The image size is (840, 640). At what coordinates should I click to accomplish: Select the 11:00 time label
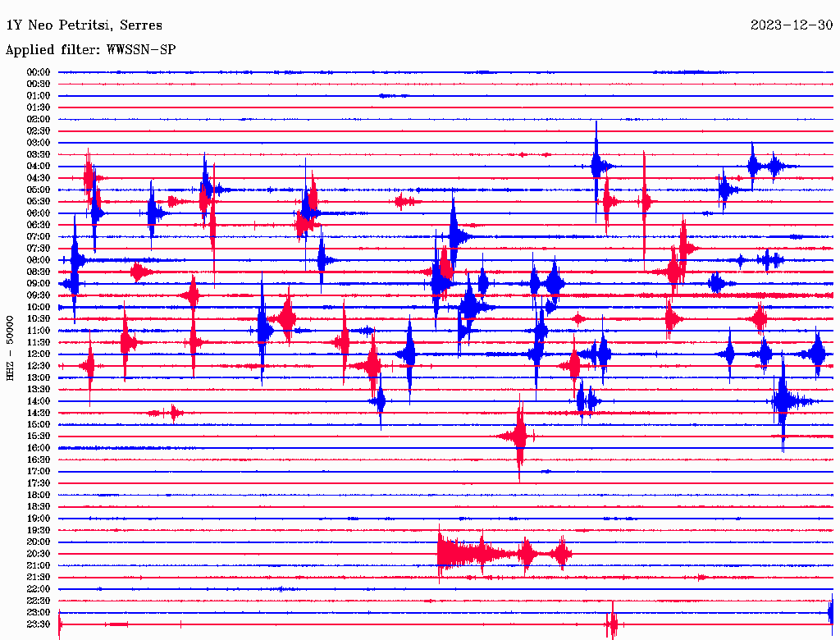(x=39, y=331)
